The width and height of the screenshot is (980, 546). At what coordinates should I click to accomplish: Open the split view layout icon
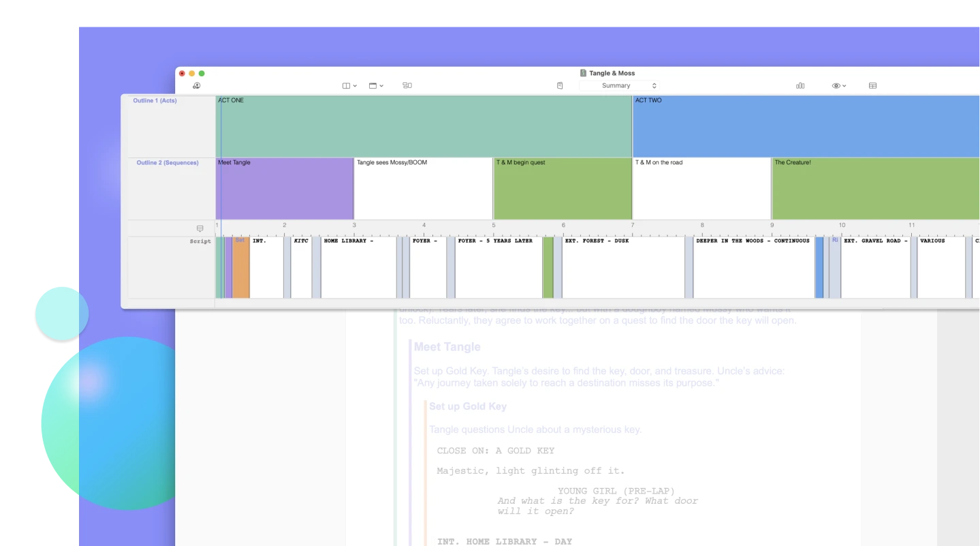pyautogui.click(x=346, y=86)
